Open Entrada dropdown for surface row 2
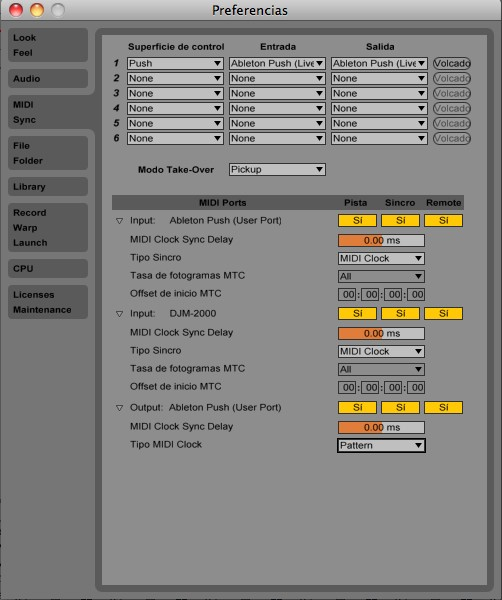502x600 pixels. 277,78
